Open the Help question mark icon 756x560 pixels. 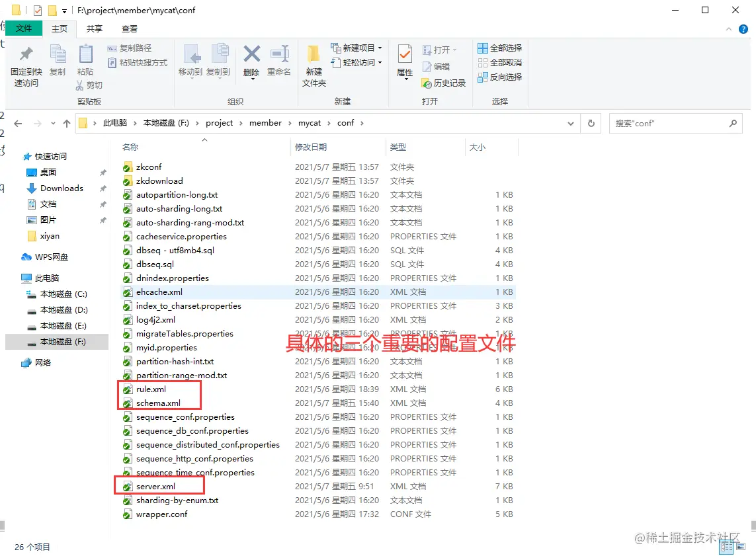743,29
